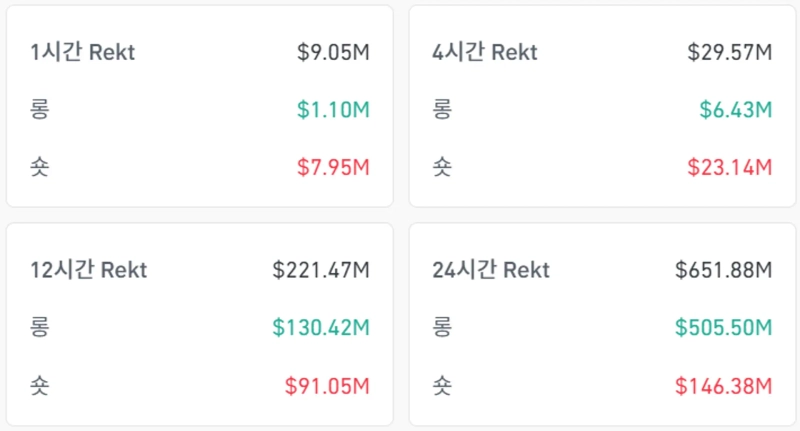This screenshot has width=800, height=431.
Task: Click the green $130.42M long value
Action: (x=321, y=326)
